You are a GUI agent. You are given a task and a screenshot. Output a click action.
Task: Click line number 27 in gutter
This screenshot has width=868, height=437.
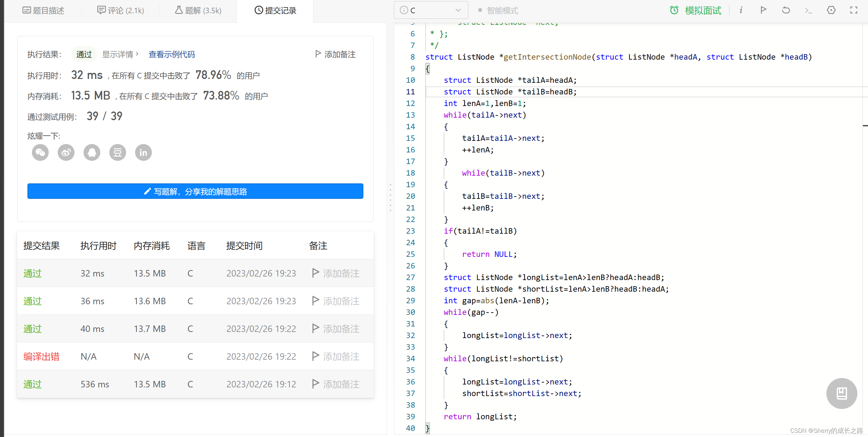coord(410,277)
